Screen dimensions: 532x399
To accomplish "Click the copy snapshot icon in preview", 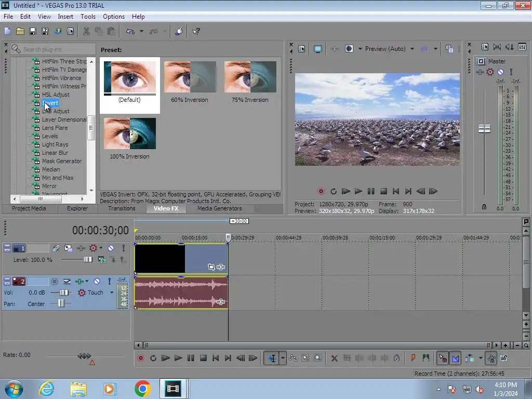I will (449, 49).
